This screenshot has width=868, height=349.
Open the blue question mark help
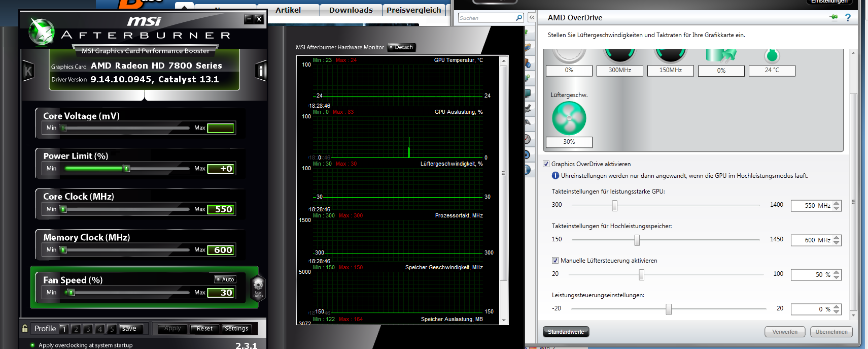tap(848, 17)
